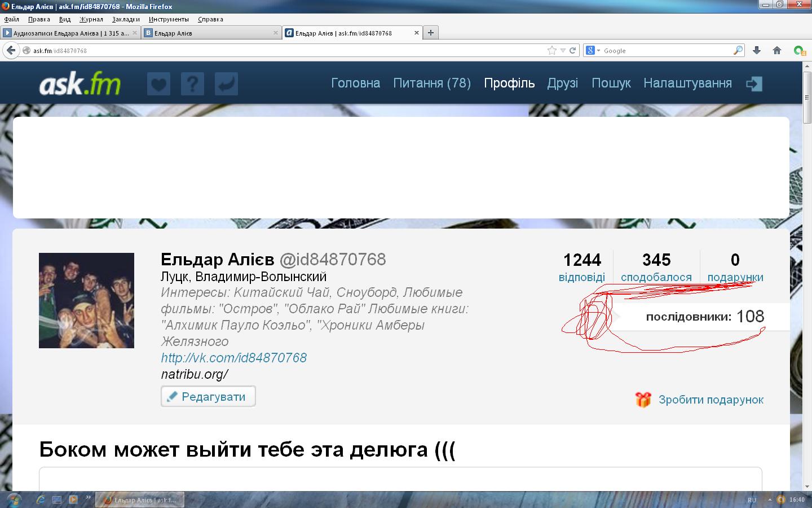The height and width of the screenshot is (508, 812).
Task: Open the Инструменты menu
Action: click(169, 19)
